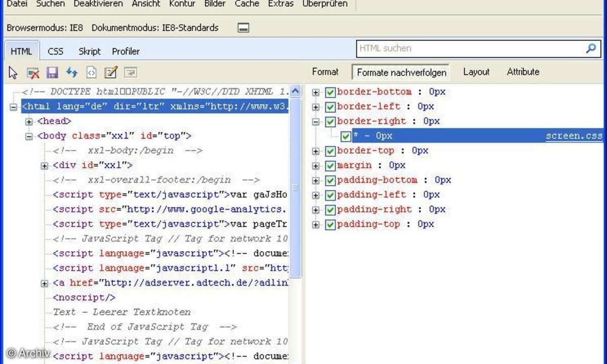Click the HTML tree scroll up arrow
This screenshot has height=364, width=607.
(296, 92)
